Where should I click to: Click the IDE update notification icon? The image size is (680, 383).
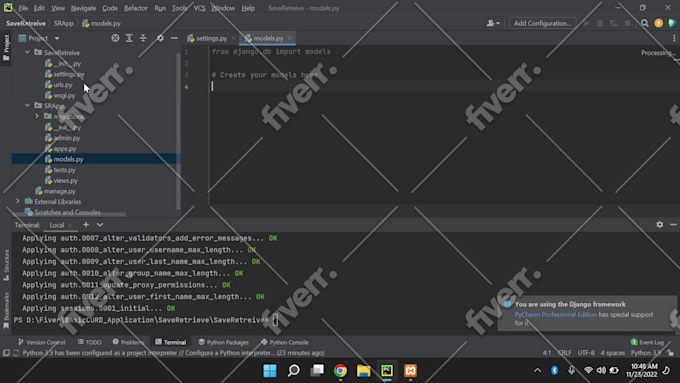point(658,23)
